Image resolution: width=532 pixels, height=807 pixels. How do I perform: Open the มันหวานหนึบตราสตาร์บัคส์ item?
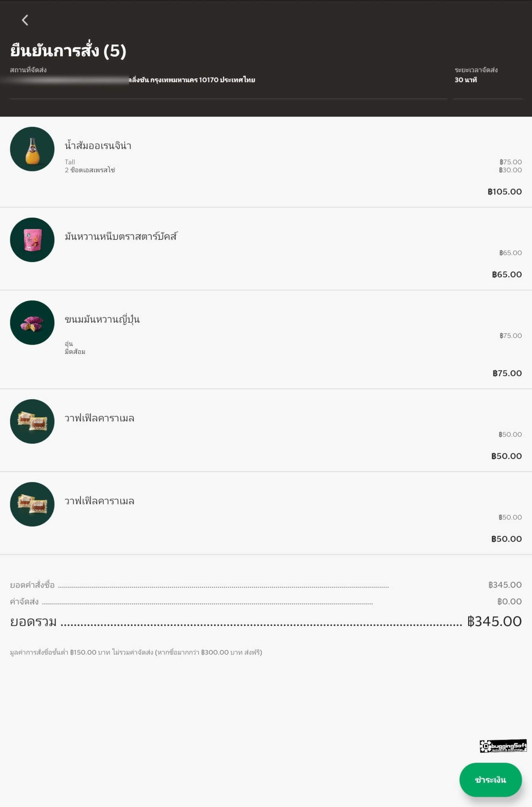pyautogui.click(x=121, y=236)
